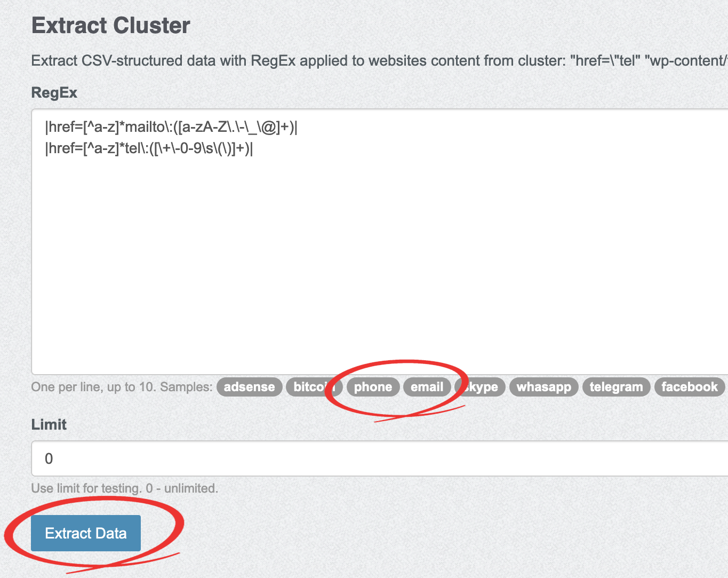Click the cluster query text href=\"tel\"
This screenshot has height=578, width=728.
tap(605, 61)
